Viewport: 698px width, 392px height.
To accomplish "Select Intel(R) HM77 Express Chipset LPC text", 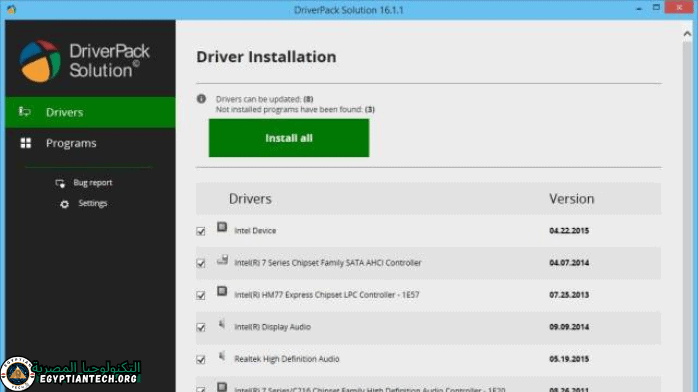I will [327, 295].
